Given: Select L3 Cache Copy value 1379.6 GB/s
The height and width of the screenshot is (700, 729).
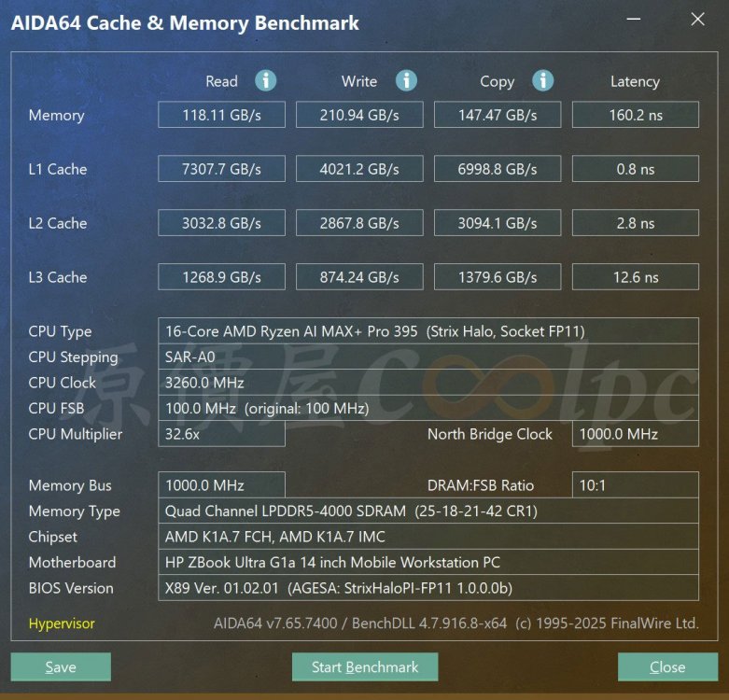Looking at the screenshot, I should 498,277.
